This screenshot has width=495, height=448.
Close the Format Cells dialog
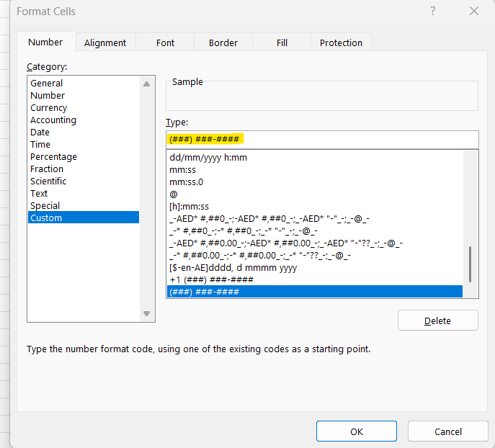(474, 12)
